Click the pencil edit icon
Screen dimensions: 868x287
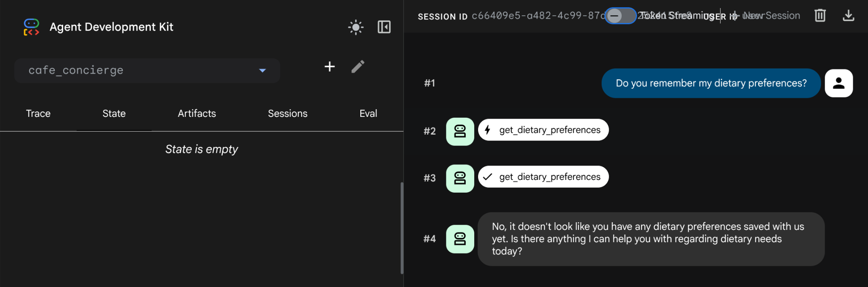point(358,66)
